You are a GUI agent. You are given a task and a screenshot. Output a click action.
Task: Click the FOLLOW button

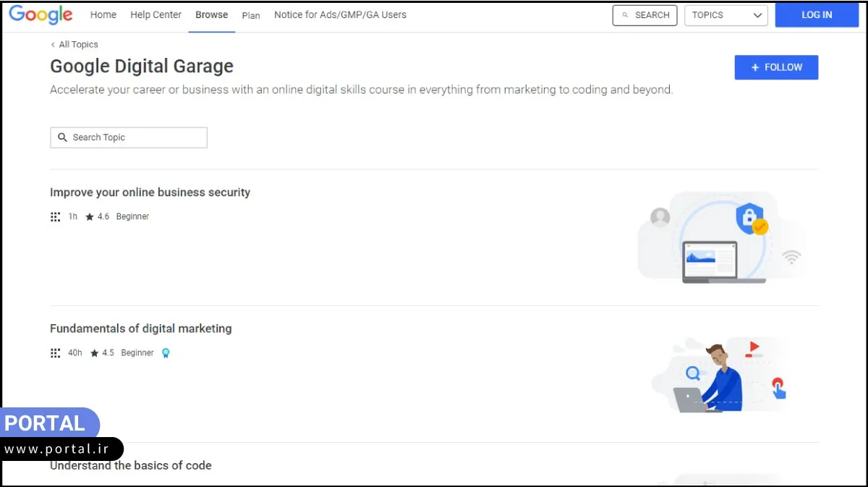click(776, 67)
